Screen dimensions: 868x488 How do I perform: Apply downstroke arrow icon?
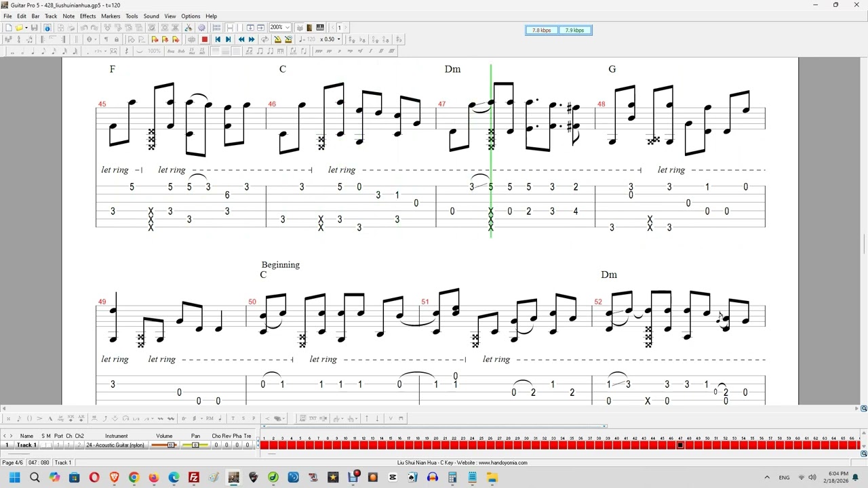377,418
